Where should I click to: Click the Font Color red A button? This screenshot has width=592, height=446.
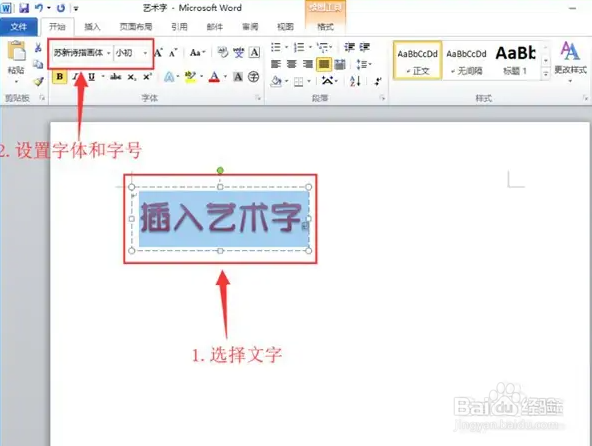(214, 77)
